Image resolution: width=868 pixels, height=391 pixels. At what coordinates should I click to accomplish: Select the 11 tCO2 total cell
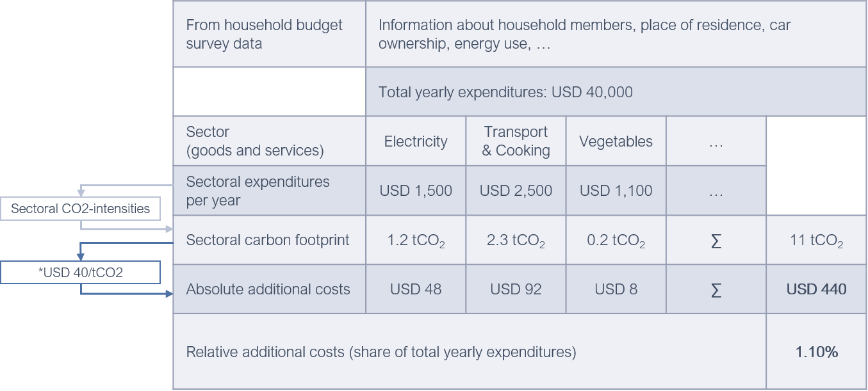[817, 241]
